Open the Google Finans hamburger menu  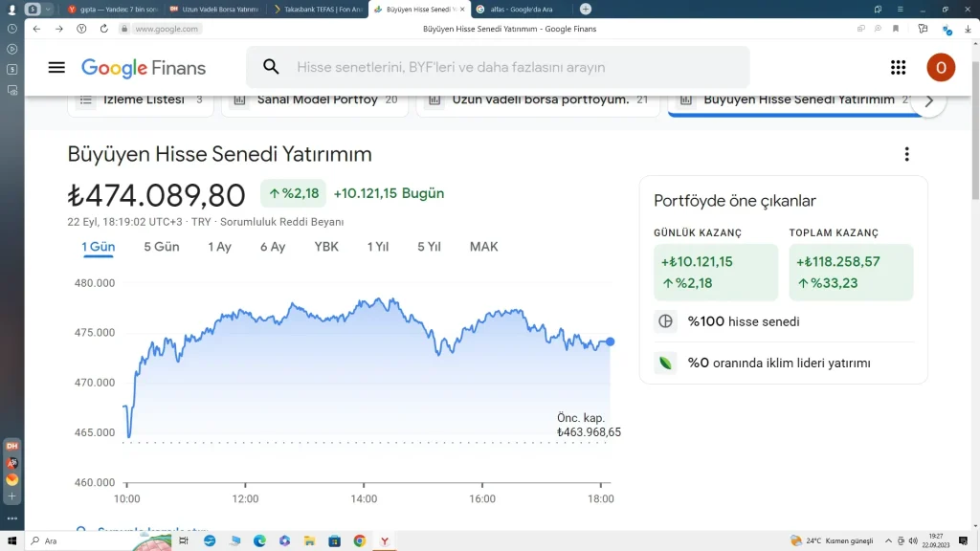click(x=56, y=67)
